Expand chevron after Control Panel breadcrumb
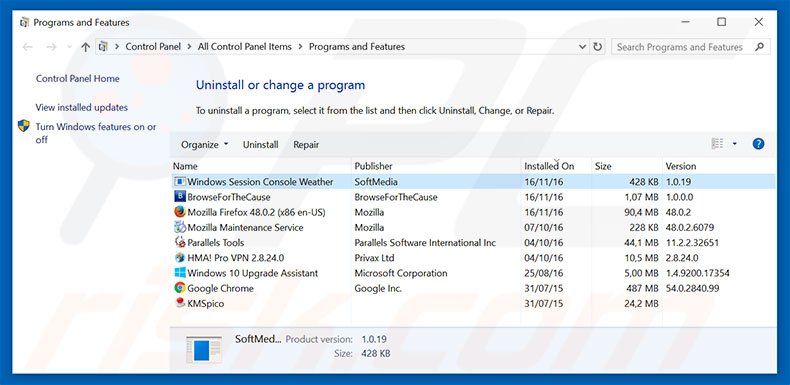This screenshot has width=790, height=385. pyautogui.click(x=189, y=47)
